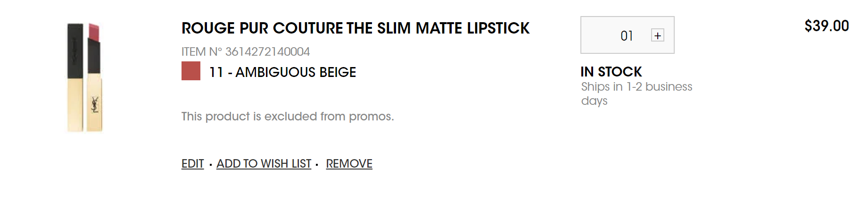The width and height of the screenshot is (868, 212).
Task: Click the quantity field showing 01
Action: (626, 36)
